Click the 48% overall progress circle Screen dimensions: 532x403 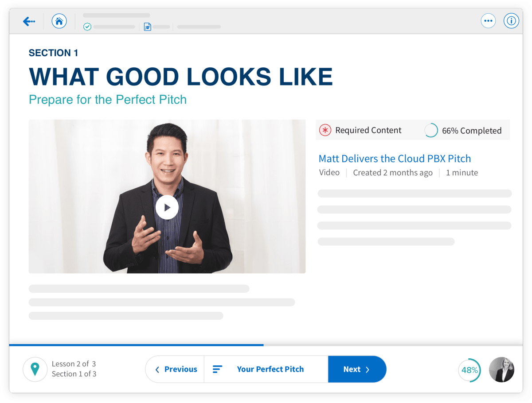(469, 370)
